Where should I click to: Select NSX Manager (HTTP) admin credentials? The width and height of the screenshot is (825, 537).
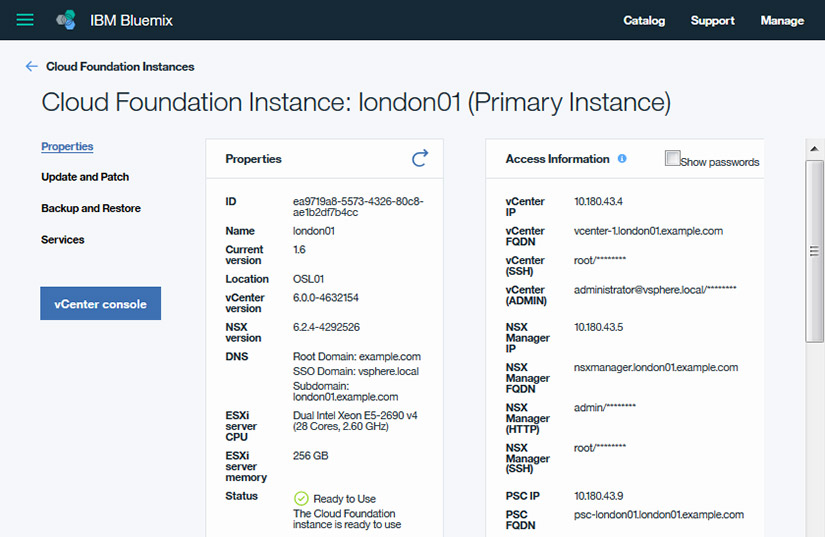(x=605, y=407)
